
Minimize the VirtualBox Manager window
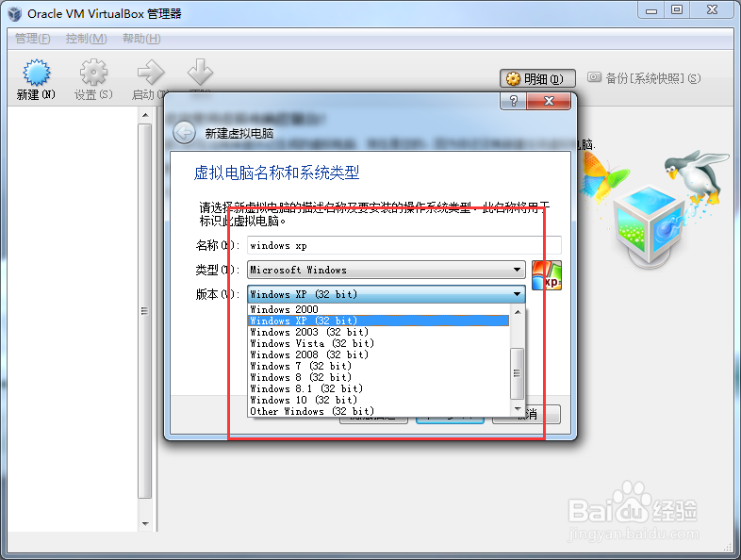point(651,9)
